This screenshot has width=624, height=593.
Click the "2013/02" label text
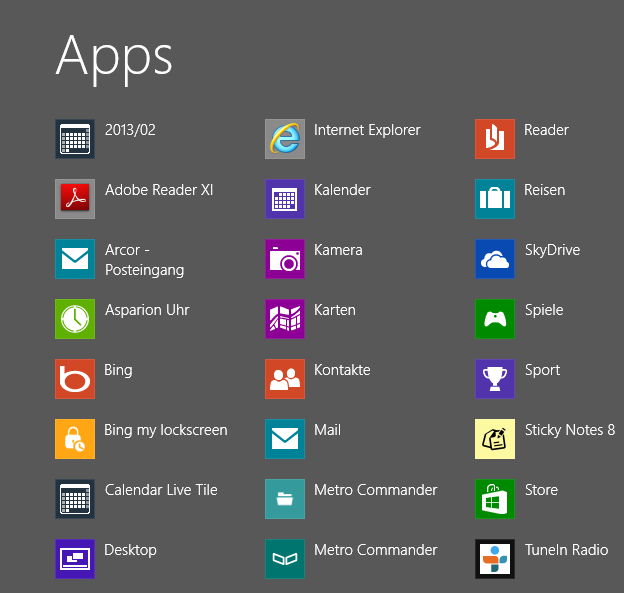point(130,130)
